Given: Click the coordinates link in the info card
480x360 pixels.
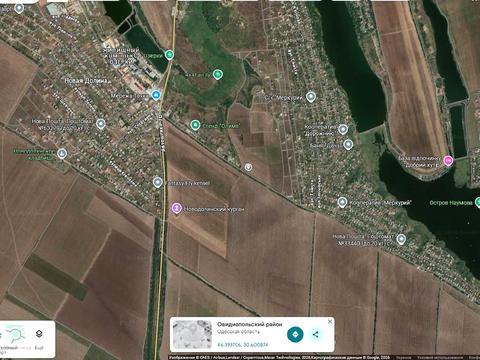Looking at the screenshot, I should [x=242, y=345].
